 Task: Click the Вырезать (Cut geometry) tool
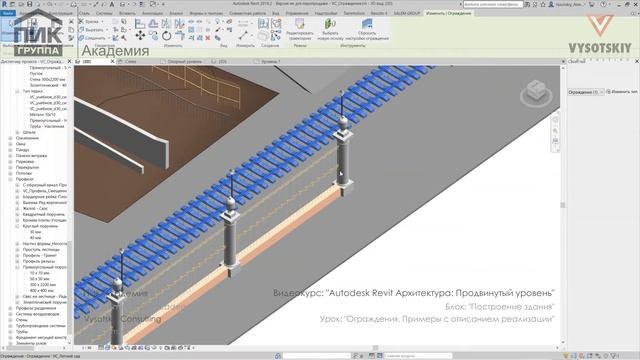coord(92,30)
